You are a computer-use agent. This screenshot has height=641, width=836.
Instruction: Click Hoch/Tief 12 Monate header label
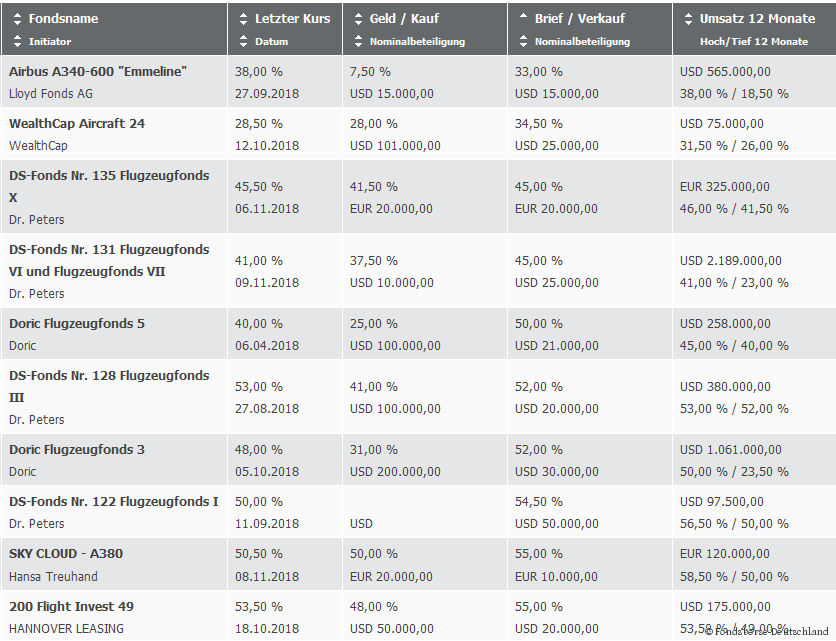pos(754,42)
